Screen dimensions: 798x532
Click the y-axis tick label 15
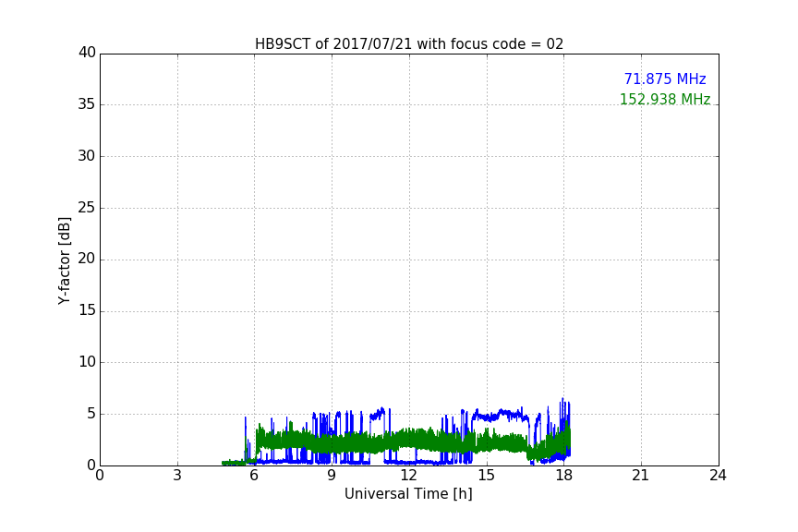[x=87, y=310]
